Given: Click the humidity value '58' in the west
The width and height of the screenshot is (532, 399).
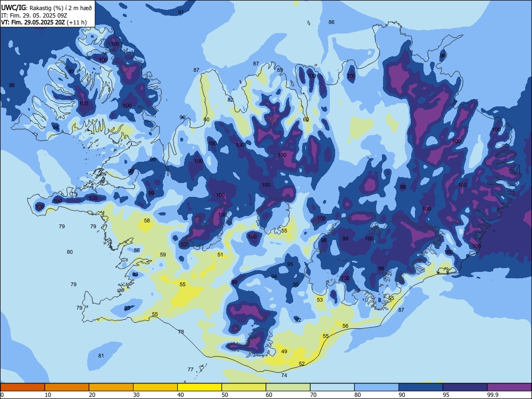Looking at the screenshot, I should point(147,220).
